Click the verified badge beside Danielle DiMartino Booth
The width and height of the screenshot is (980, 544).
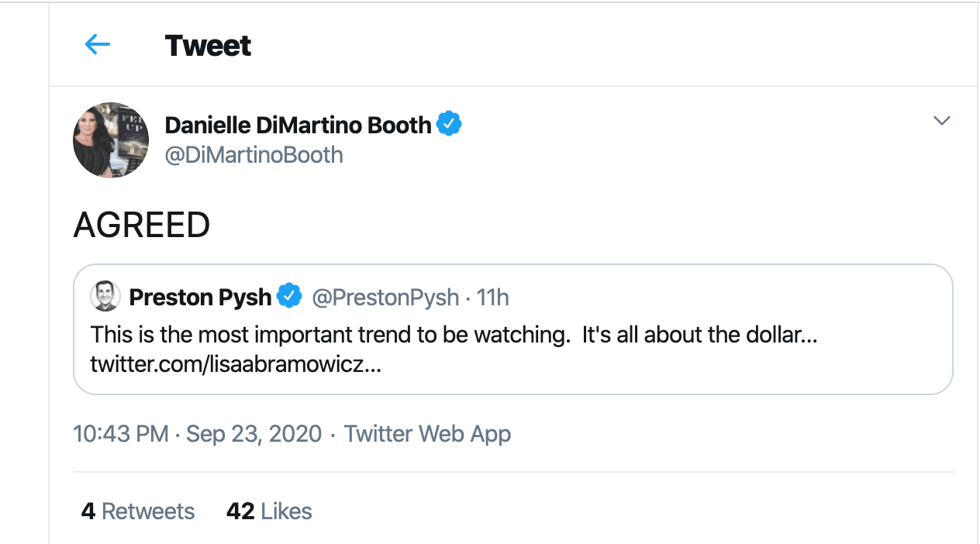click(x=449, y=124)
